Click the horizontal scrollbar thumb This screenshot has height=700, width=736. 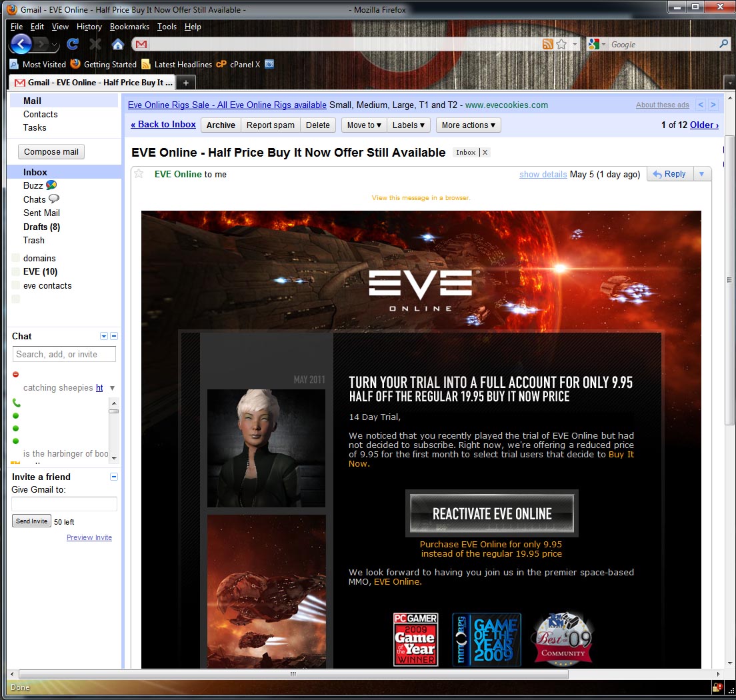pos(293,674)
